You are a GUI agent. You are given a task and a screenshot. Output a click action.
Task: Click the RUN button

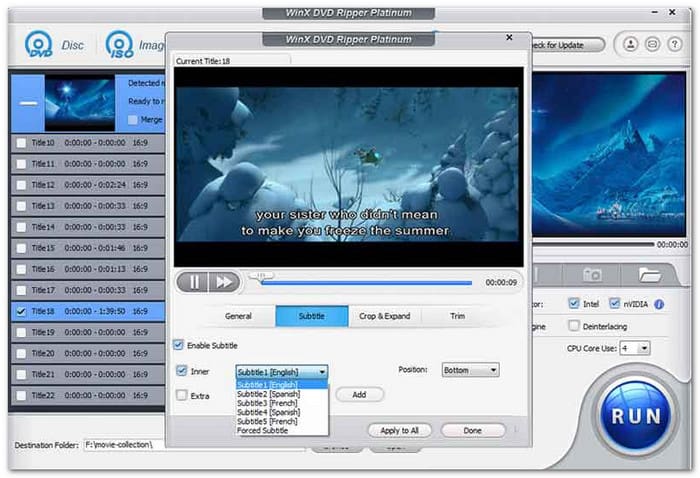(x=635, y=416)
